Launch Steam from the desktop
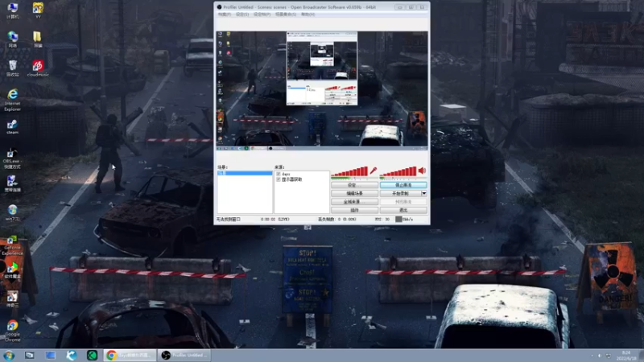644x362 pixels. (x=12, y=127)
